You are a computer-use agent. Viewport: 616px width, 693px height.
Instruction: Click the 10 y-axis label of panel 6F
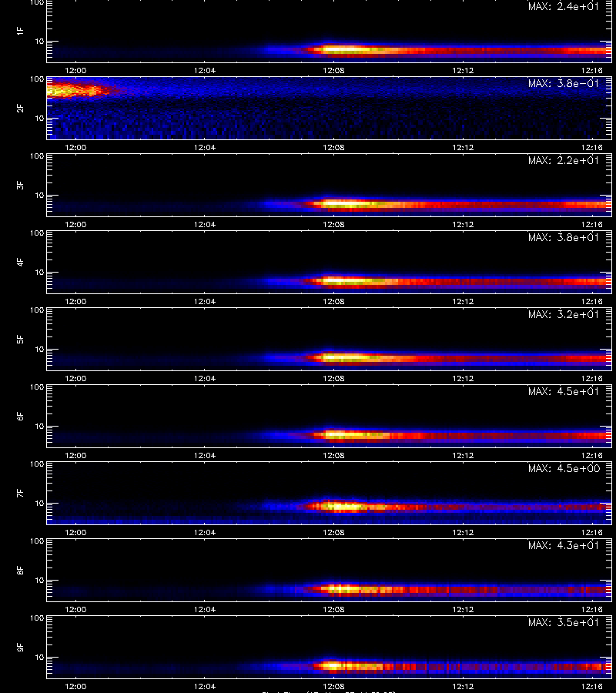point(39,426)
